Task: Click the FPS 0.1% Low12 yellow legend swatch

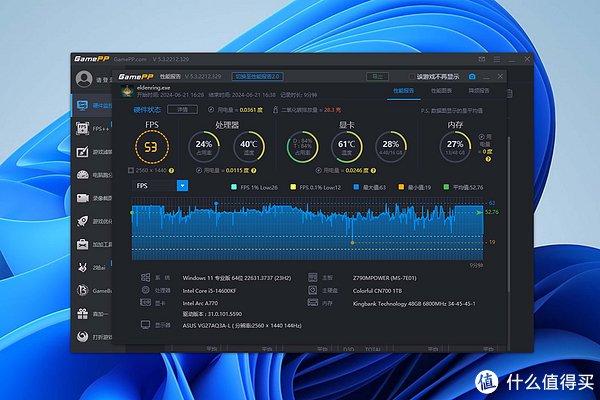Action: coord(293,187)
